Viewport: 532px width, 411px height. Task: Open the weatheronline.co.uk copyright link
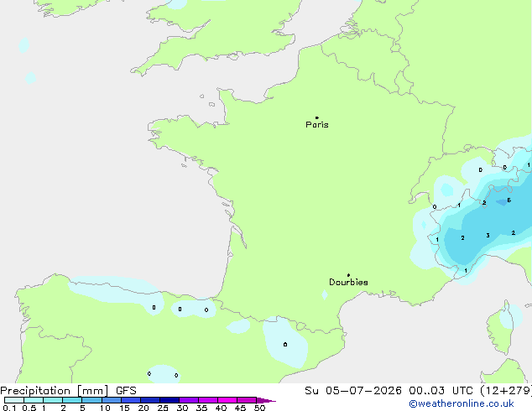click(x=462, y=404)
